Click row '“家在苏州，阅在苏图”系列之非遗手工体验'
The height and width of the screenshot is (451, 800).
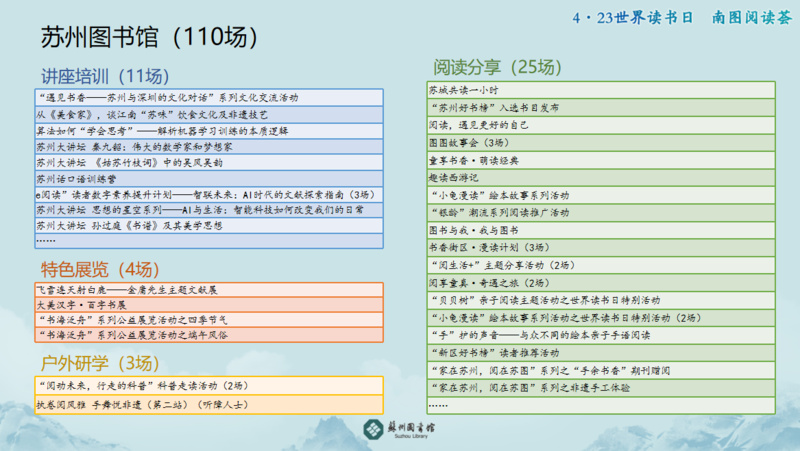coord(601,388)
